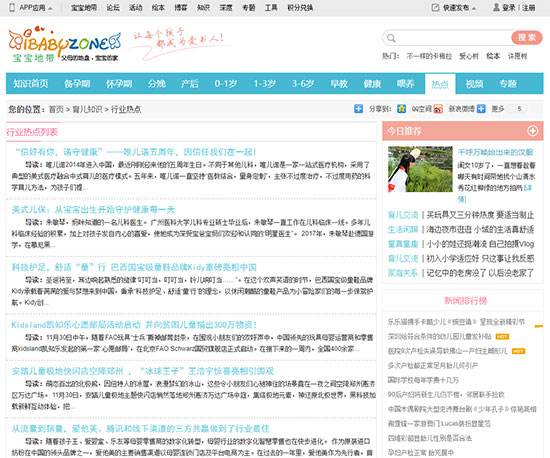Open 博客 in the top bar
Image resolution: width=550 pixels, height=458 pixels.
click(181, 8)
